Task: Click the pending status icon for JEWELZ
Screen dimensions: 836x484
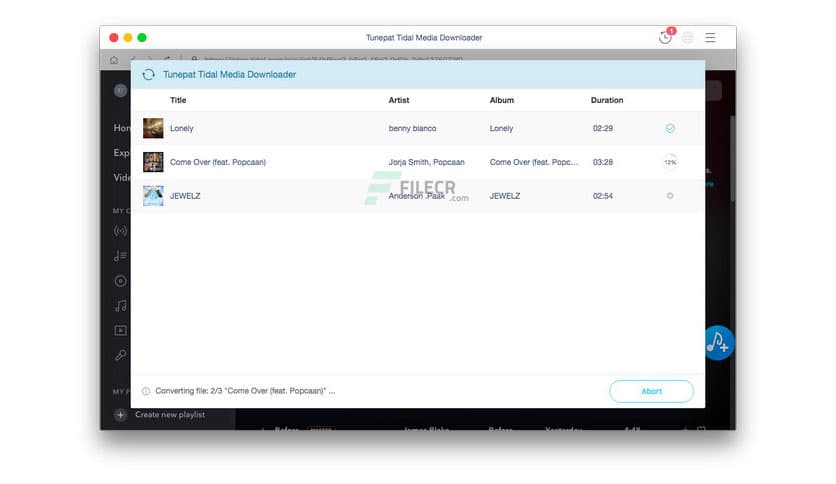Action: 670,196
